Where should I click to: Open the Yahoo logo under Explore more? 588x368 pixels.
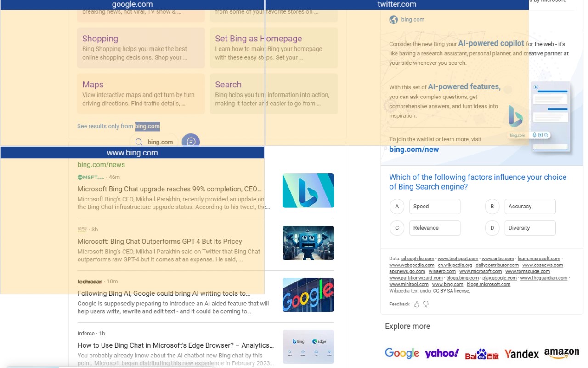pos(442,353)
